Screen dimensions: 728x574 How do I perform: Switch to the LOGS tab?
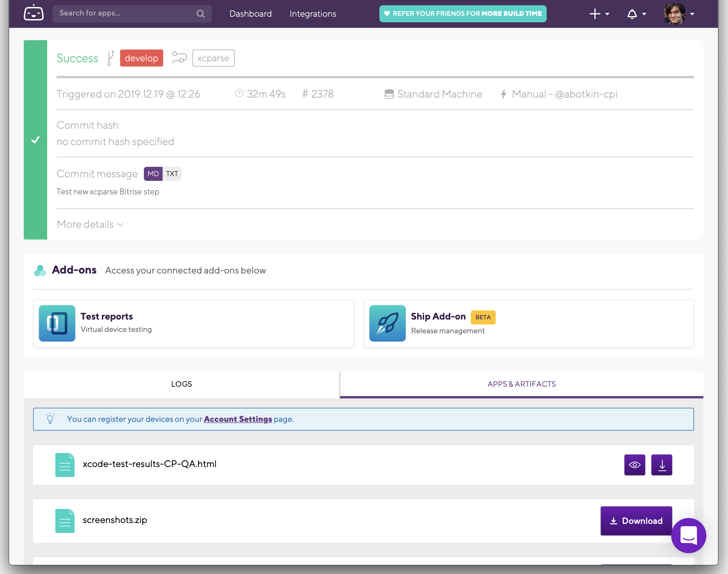pos(181,384)
